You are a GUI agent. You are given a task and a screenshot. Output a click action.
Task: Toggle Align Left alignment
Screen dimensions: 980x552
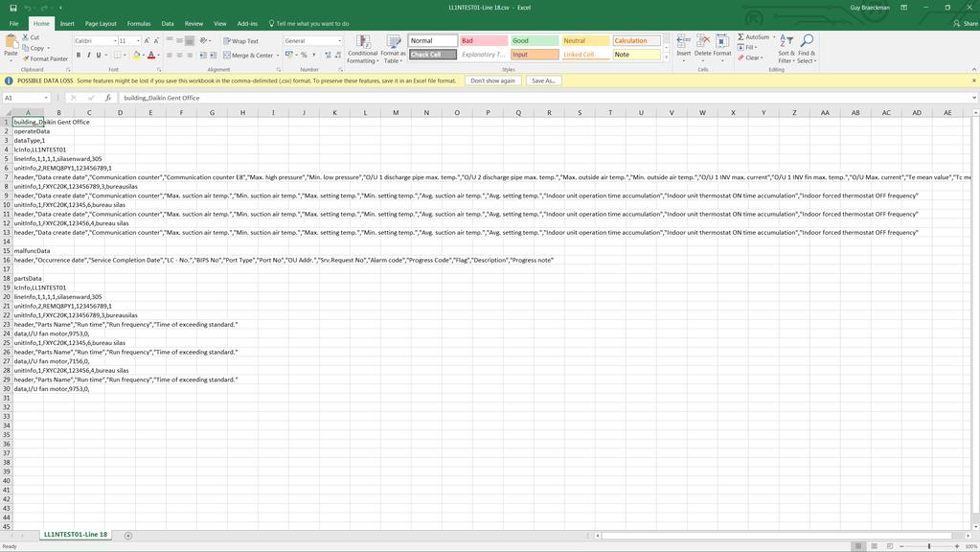pyautogui.click(x=170, y=55)
